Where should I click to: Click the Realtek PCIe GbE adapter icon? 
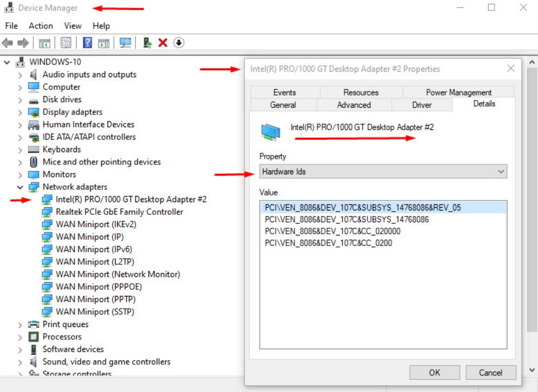47,212
